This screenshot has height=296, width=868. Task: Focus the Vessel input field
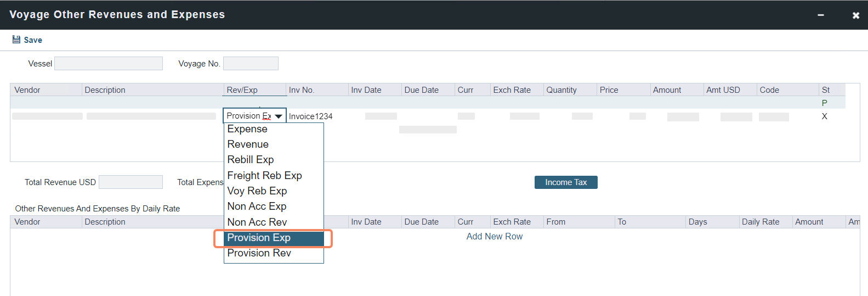tap(109, 64)
